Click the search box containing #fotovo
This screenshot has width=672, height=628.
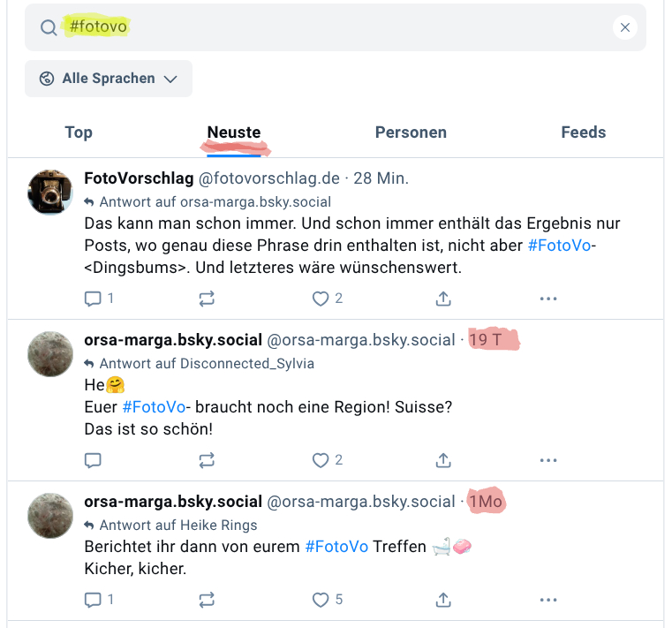pyautogui.click(x=336, y=27)
